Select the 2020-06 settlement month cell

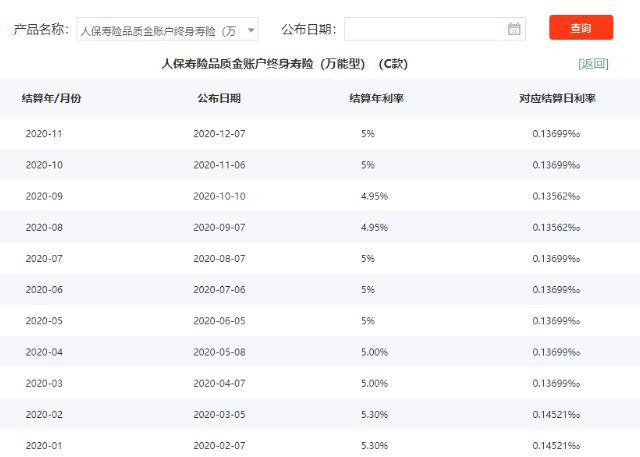click(44, 290)
